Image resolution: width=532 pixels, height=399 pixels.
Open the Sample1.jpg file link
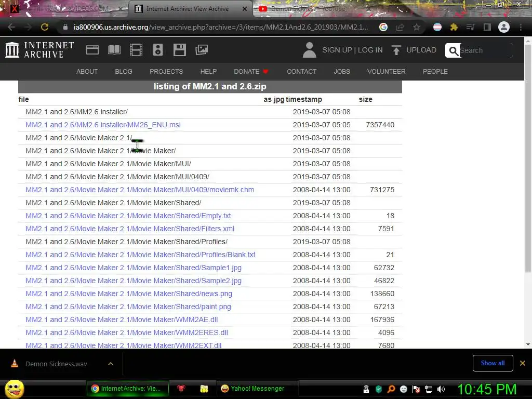(134, 268)
